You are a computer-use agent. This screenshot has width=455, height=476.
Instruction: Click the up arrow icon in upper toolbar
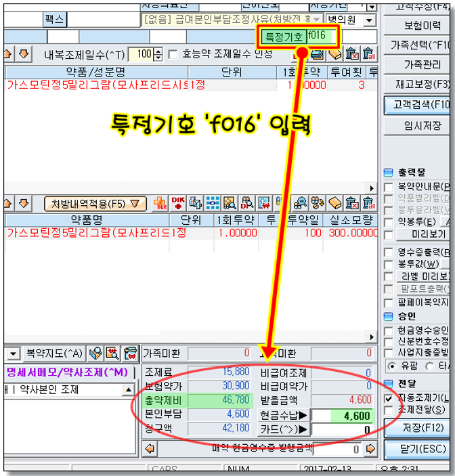[8, 53]
